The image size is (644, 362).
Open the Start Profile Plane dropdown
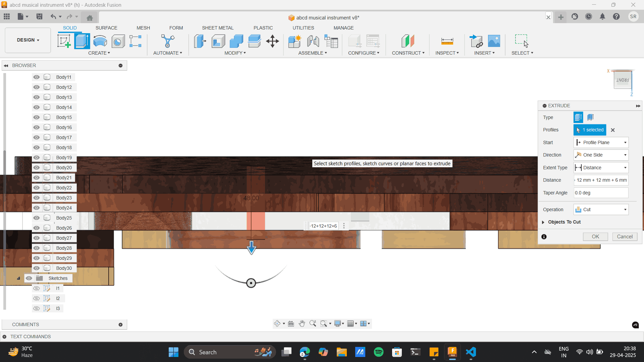tap(601, 142)
